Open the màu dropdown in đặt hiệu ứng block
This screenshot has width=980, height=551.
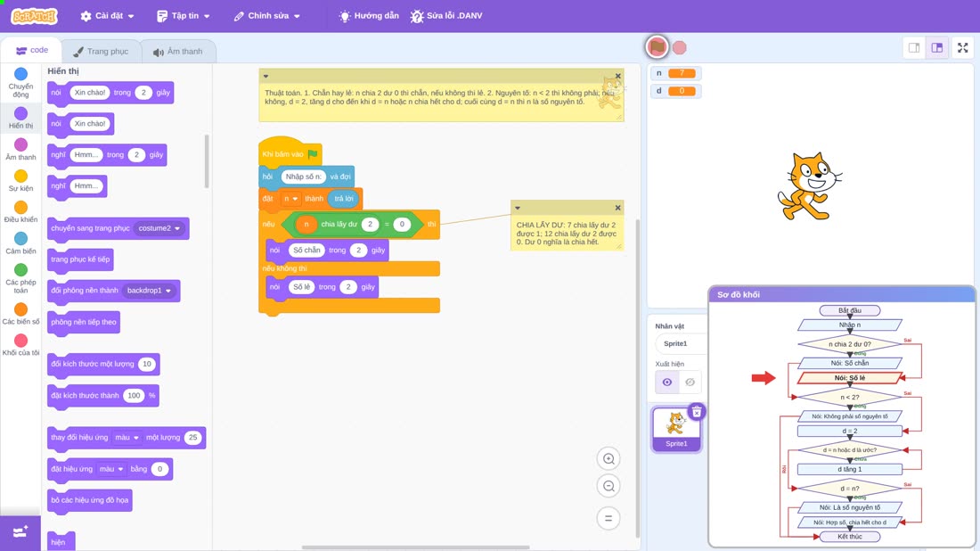tap(111, 468)
